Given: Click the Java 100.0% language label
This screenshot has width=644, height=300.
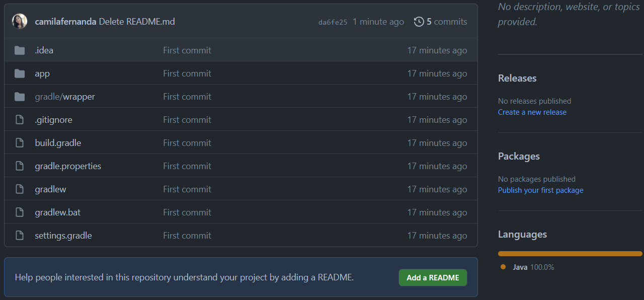Looking at the screenshot, I should (x=533, y=267).
